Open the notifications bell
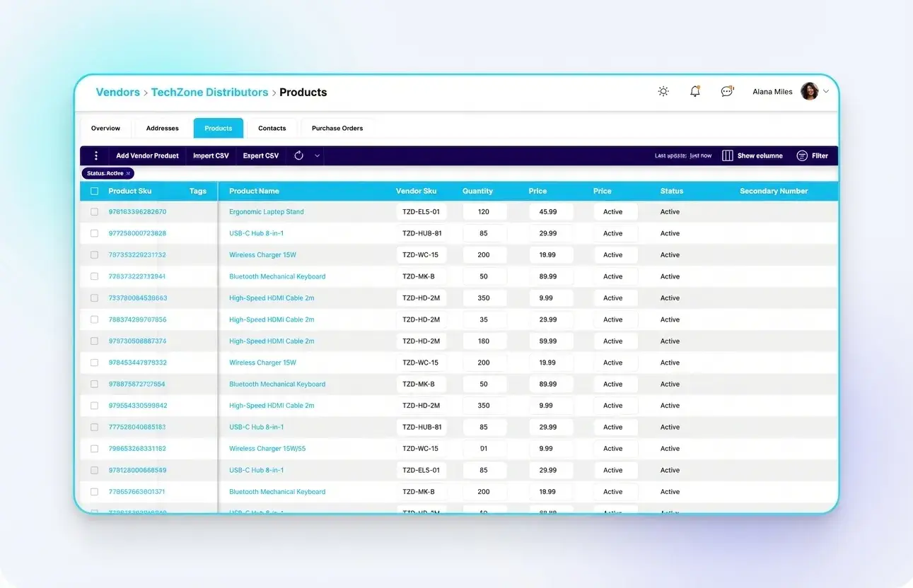This screenshot has width=913, height=588. click(x=694, y=91)
